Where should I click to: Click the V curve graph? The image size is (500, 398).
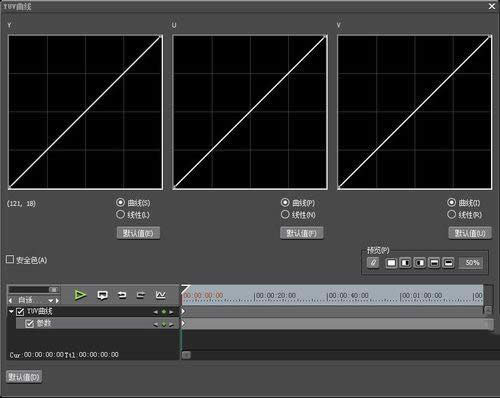[x=415, y=112]
